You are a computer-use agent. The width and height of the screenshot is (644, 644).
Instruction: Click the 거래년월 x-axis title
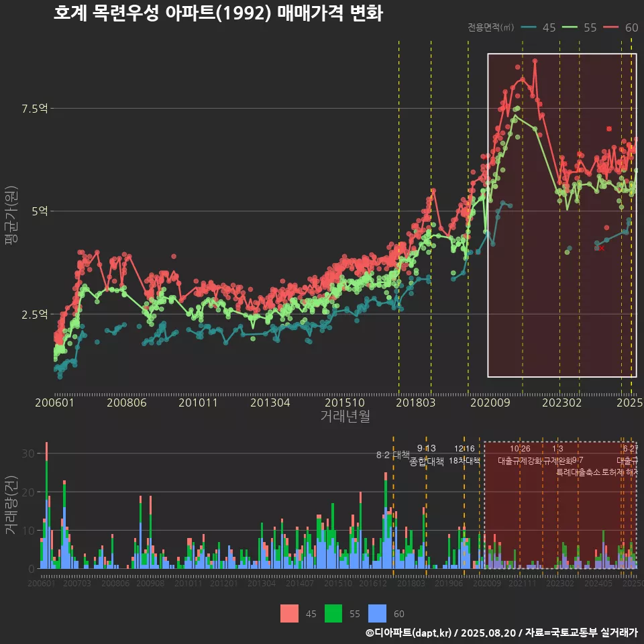345,416
